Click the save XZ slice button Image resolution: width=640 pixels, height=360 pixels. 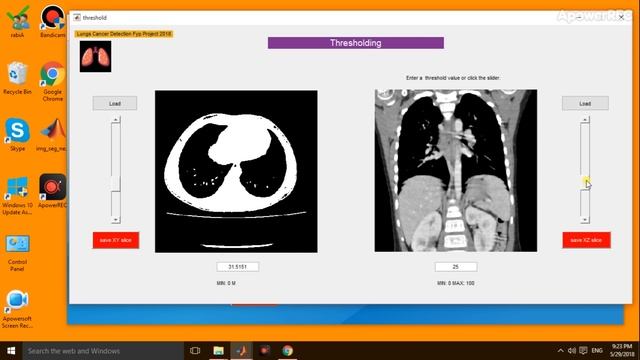coord(587,240)
